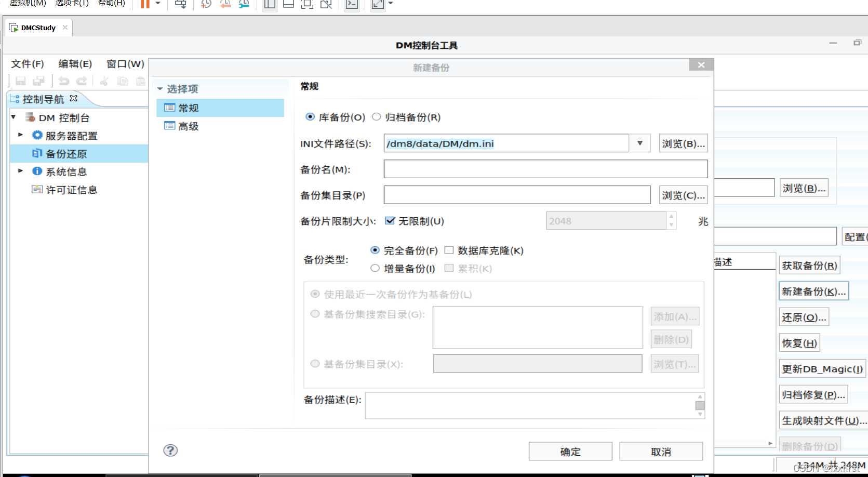This screenshot has width=868, height=477.
Task: Click the Redo arrow icon in DM toolbar
Action: [82, 81]
